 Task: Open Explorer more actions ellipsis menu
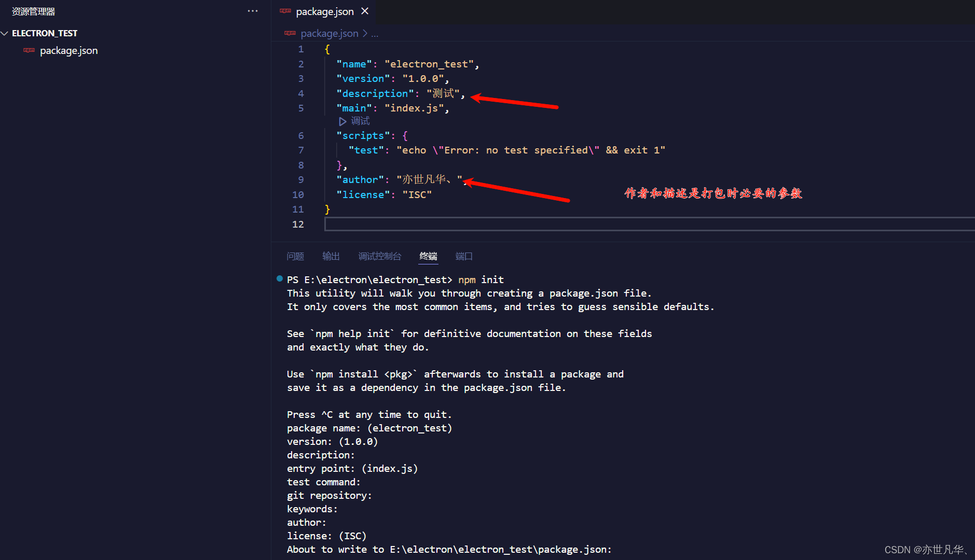tap(253, 11)
